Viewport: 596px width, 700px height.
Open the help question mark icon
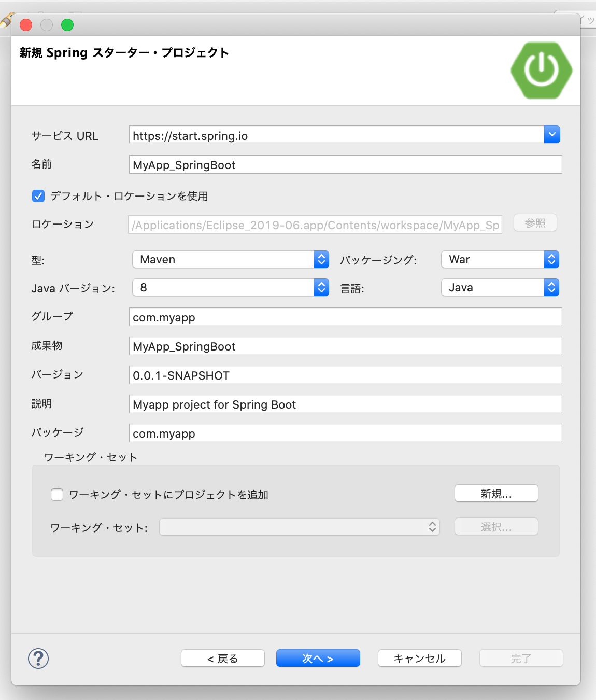tap(38, 659)
